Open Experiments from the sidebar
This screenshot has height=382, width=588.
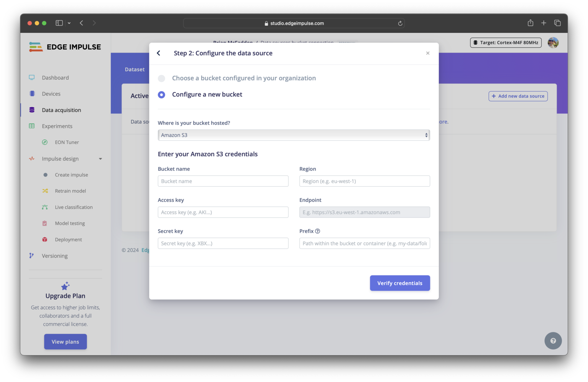pos(57,126)
